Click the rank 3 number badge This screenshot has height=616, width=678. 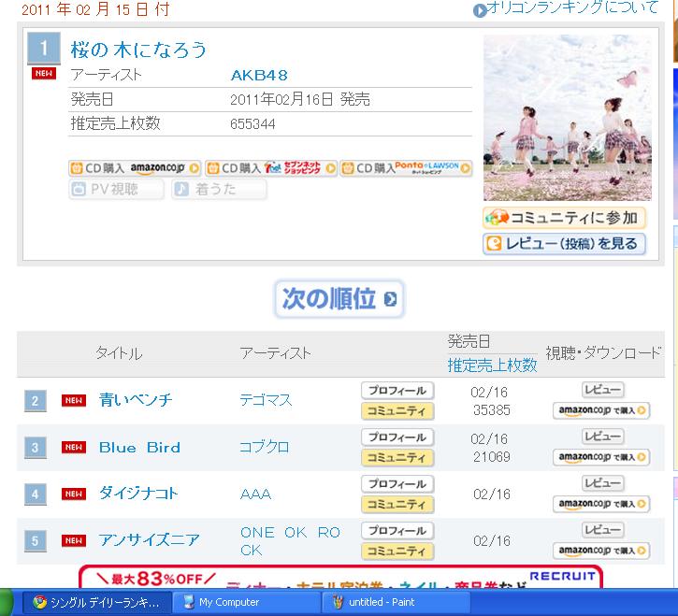[35, 448]
